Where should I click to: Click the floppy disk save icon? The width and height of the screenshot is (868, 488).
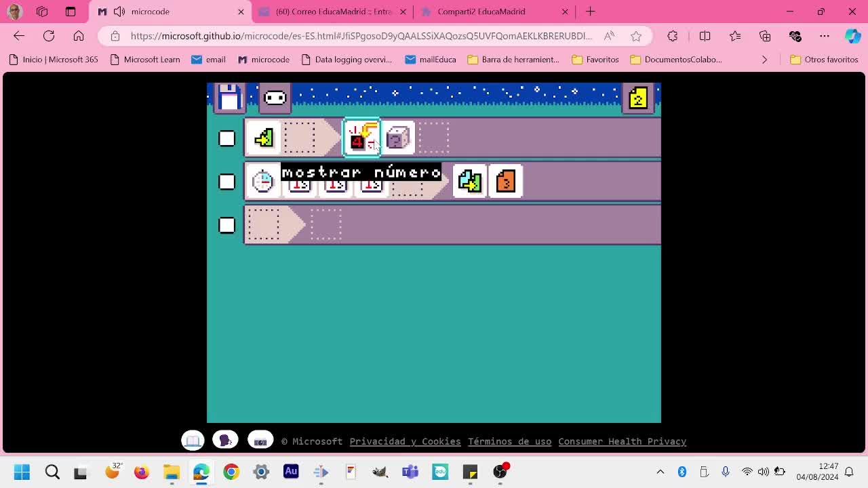click(229, 98)
